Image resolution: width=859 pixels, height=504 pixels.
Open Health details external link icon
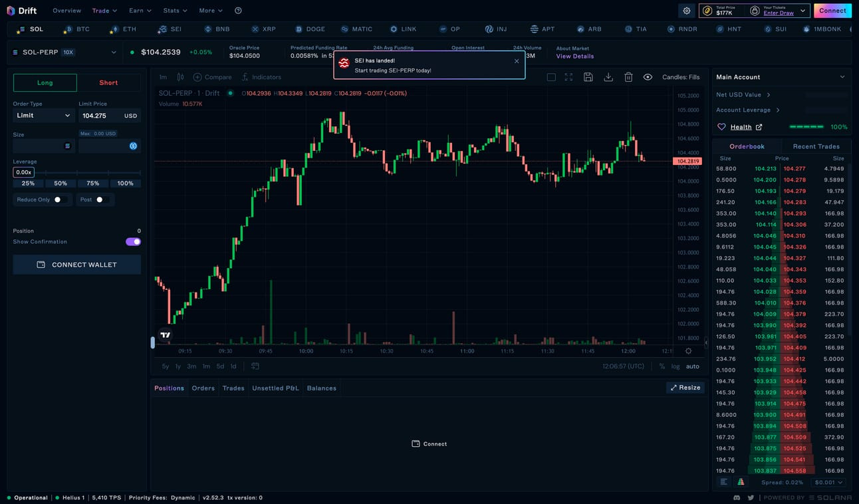[x=759, y=127]
